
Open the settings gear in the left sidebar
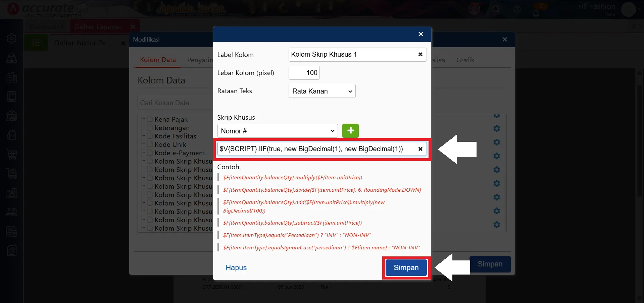12,39
